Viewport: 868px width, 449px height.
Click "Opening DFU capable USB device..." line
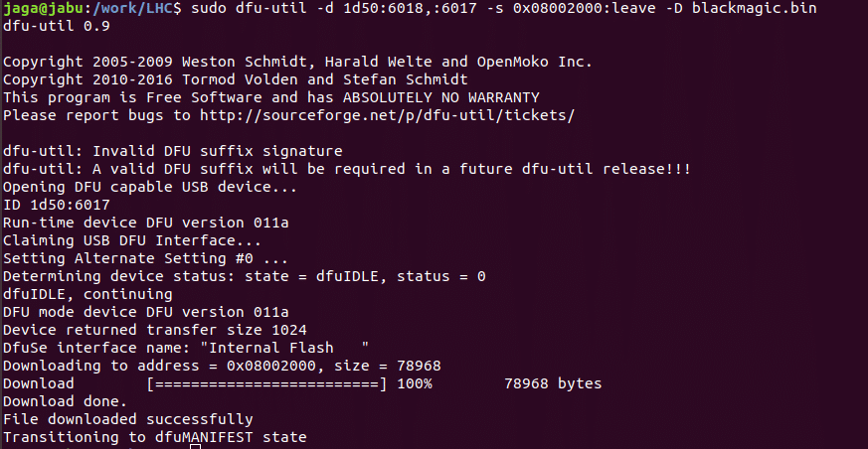tap(150, 187)
